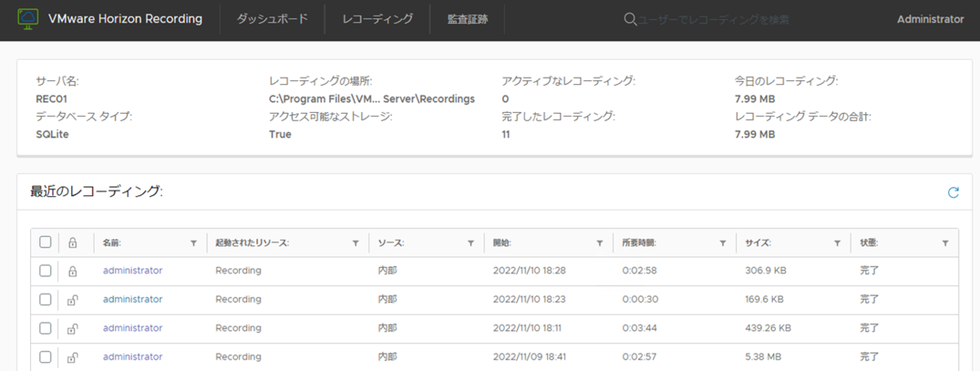Open the レコーディング tab

pos(377,19)
